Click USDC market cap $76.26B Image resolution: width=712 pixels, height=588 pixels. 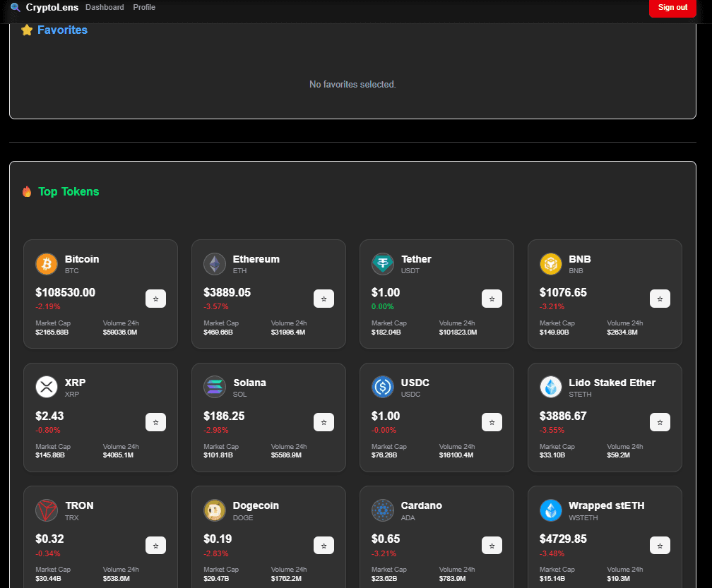click(x=384, y=455)
